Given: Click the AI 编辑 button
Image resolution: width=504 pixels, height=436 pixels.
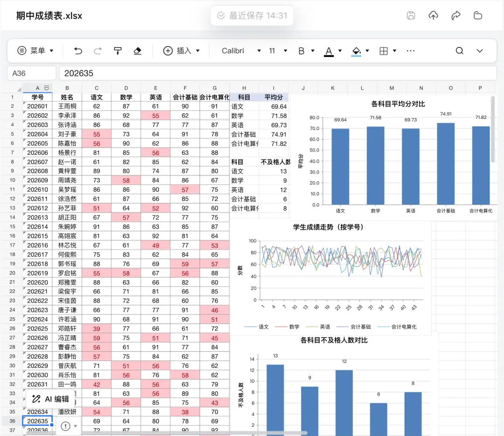Looking at the screenshot, I should [51, 399].
